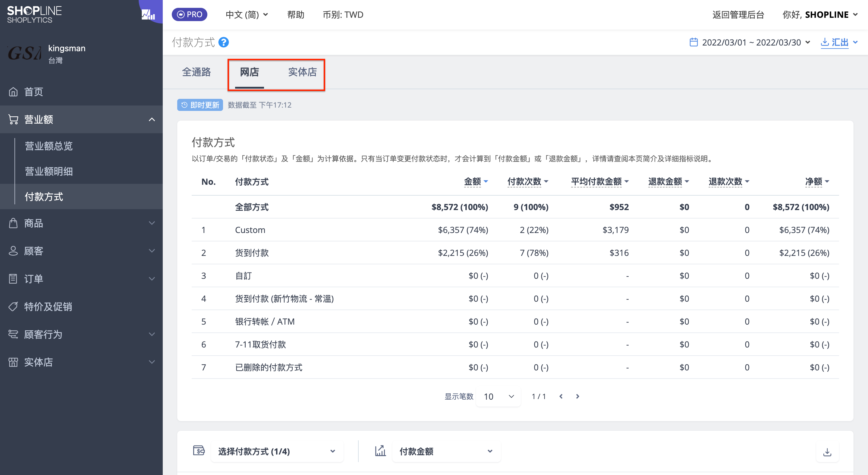The width and height of the screenshot is (868, 475).
Task: Click the bar chart icon beside 付款金额
Action: pos(380,450)
